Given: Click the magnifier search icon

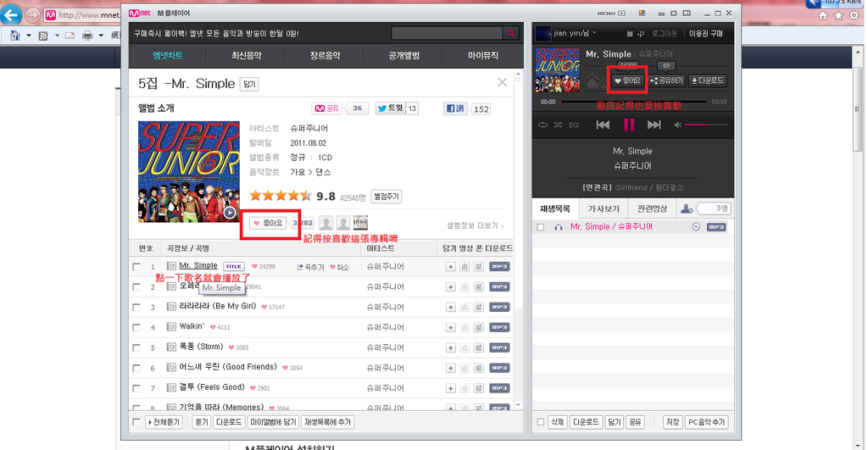Looking at the screenshot, I should click(510, 33).
